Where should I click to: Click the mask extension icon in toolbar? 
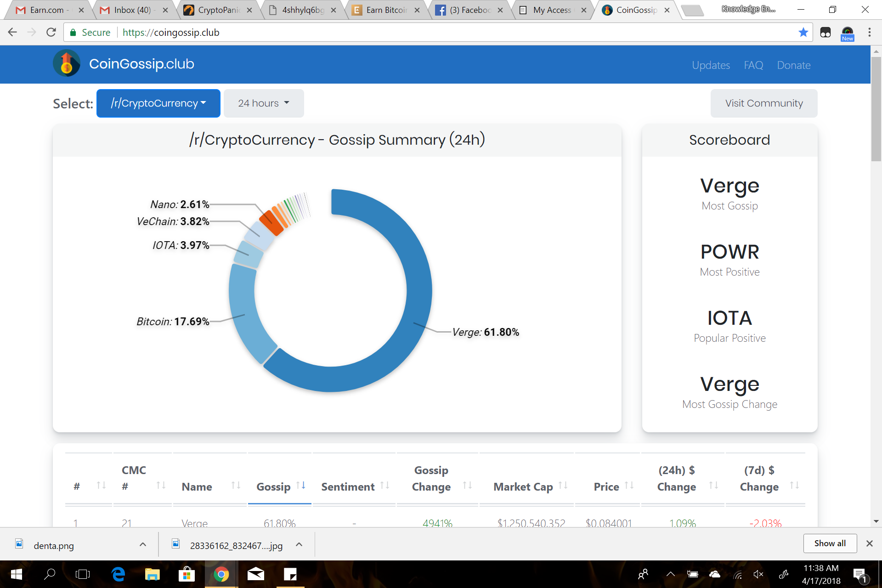(x=825, y=33)
